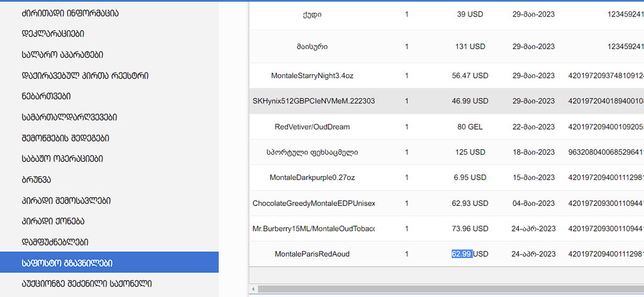Click the horizontal scrollbar thumb under the table
Image resolution: width=644 pixels, height=297 pixels.
click(x=450, y=289)
